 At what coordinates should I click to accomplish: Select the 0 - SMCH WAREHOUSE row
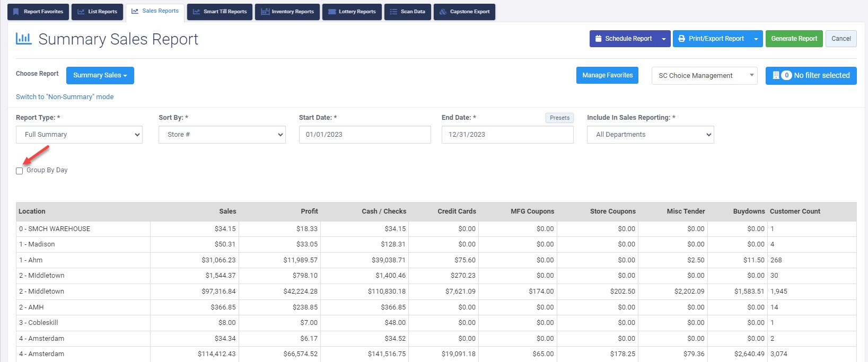436,229
